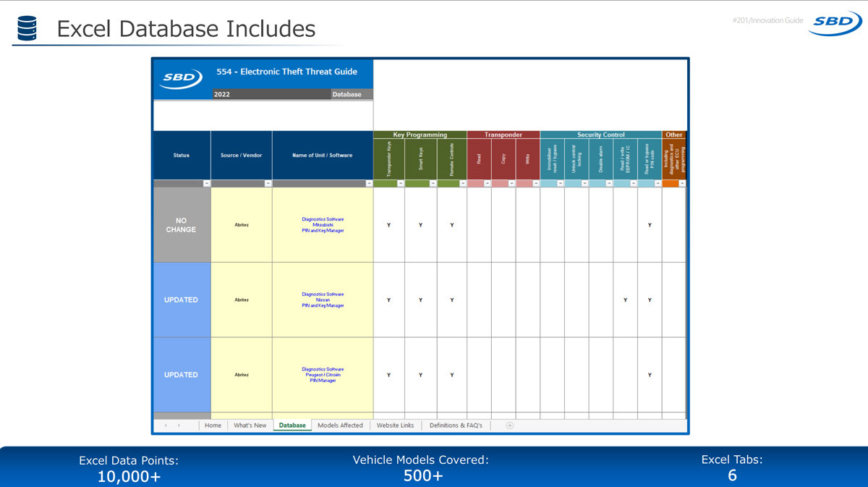Open the Transponder Copy filter dropdown
The width and height of the screenshot is (868, 487).
click(511, 184)
